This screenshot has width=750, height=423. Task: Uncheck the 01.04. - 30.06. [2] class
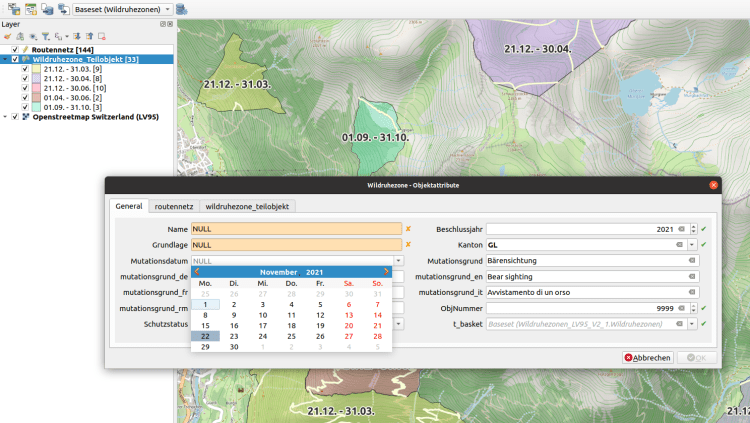pyautogui.click(x=25, y=97)
